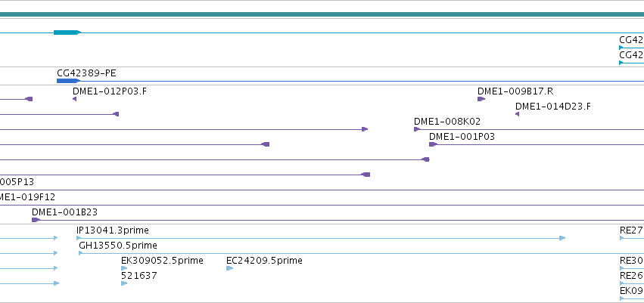Select the arrow glyph under RE27
This screenshot has height=303, width=644.
click(x=622, y=238)
